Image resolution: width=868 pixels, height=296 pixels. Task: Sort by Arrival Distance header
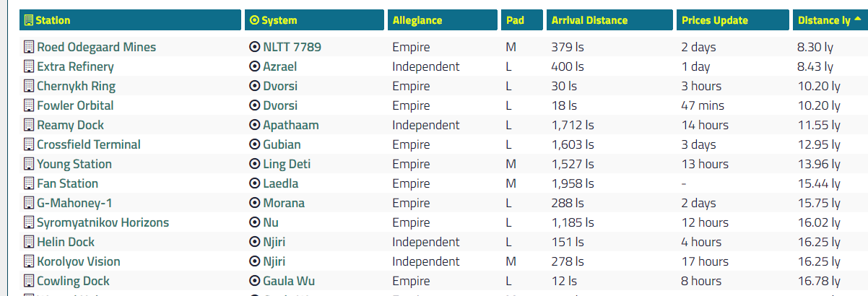tap(589, 20)
